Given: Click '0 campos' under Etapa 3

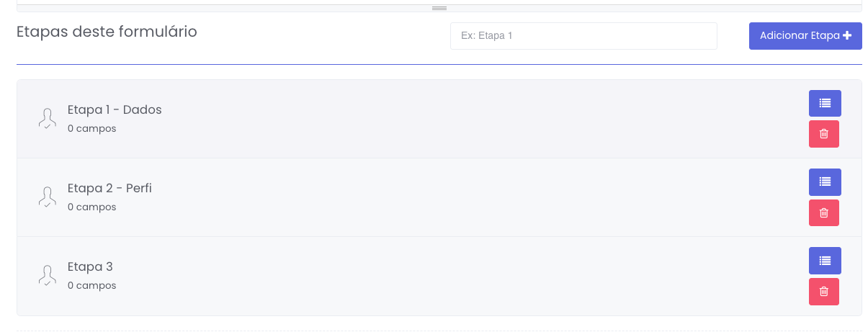Looking at the screenshot, I should coord(91,286).
